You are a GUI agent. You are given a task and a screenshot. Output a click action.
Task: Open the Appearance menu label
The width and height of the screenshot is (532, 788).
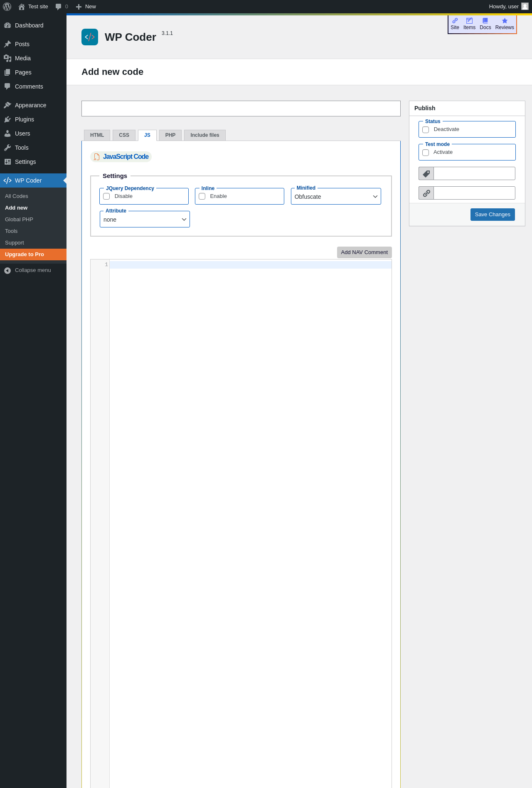pos(31,105)
